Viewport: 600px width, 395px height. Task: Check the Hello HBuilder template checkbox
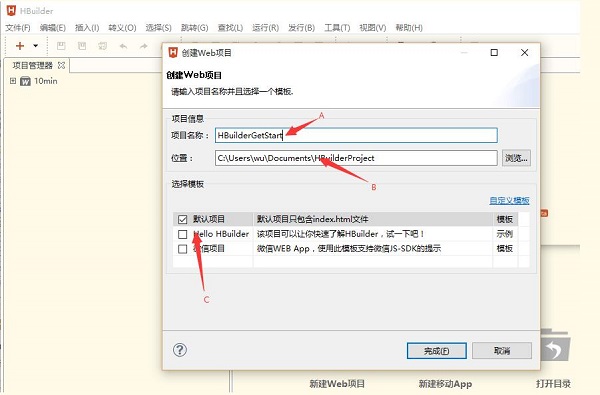coord(183,234)
